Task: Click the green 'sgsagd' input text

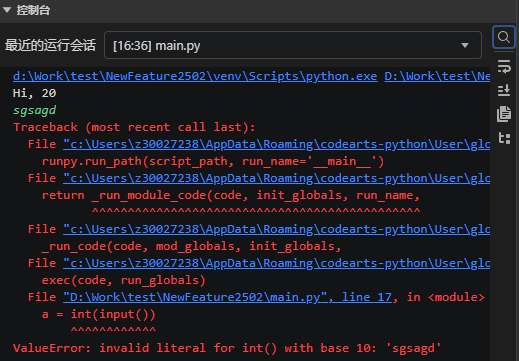Action: 34,110
